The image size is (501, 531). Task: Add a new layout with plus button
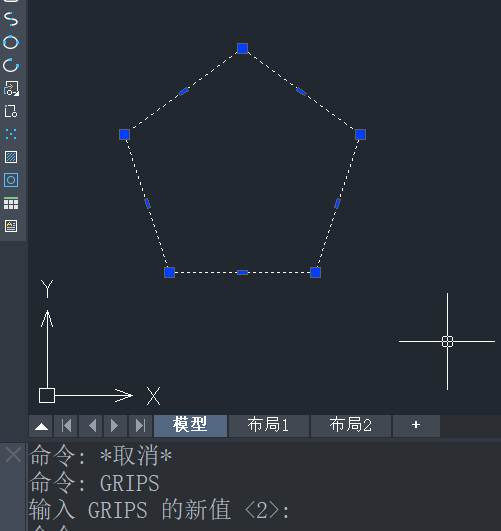pyautogui.click(x=416, y=425)
